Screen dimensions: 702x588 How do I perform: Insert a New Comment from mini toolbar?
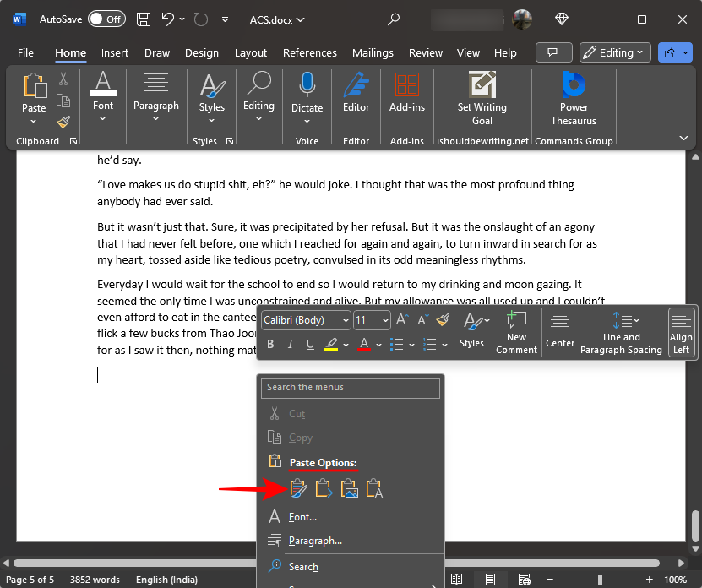(516, 330)
